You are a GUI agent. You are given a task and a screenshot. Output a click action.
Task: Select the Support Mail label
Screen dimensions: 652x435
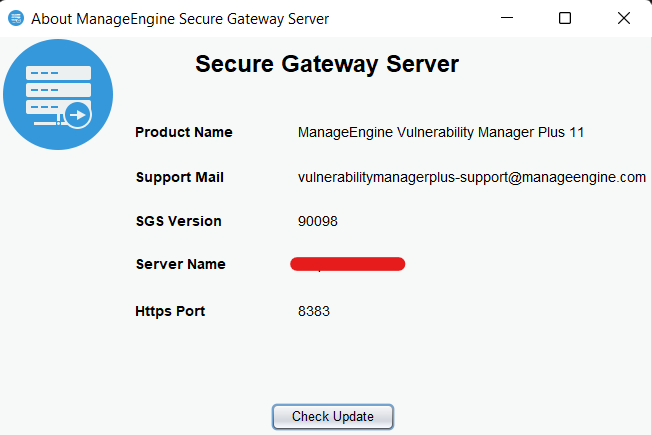pos(180,177)
